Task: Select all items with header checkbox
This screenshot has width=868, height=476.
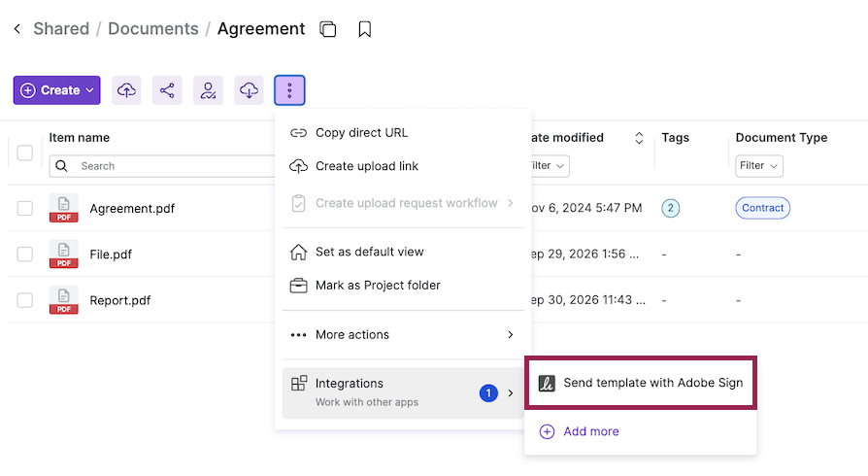Action: [x=25, y=153]
